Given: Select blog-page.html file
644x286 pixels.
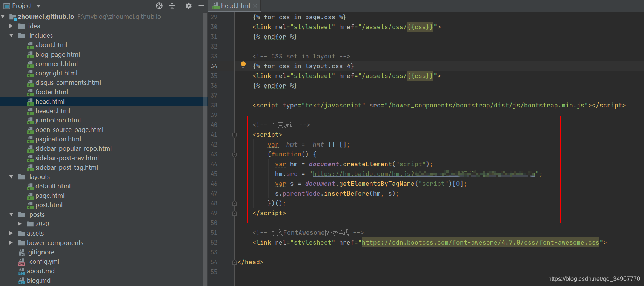Looking at the screenshot, I should tap(58, 54).
